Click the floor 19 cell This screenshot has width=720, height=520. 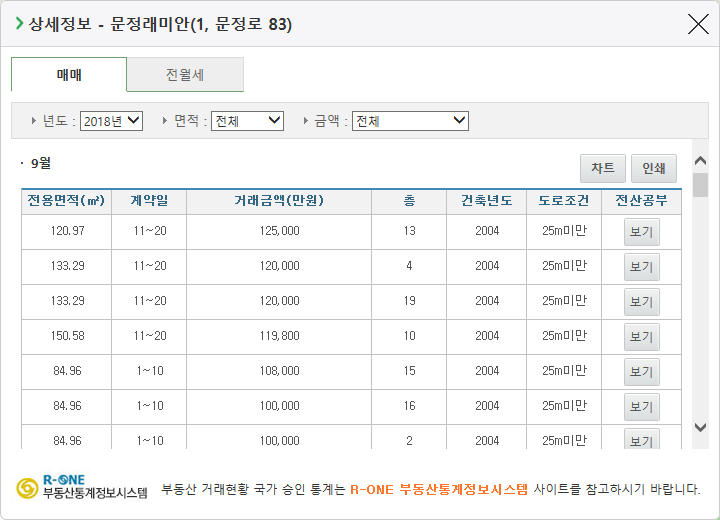pos(409,301)
